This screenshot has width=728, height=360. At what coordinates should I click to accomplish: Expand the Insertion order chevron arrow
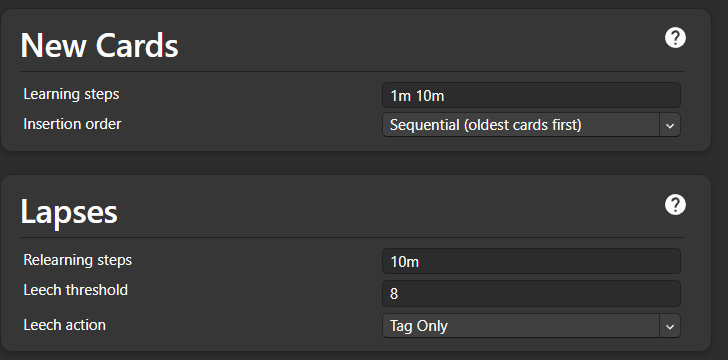coord(670,125)
